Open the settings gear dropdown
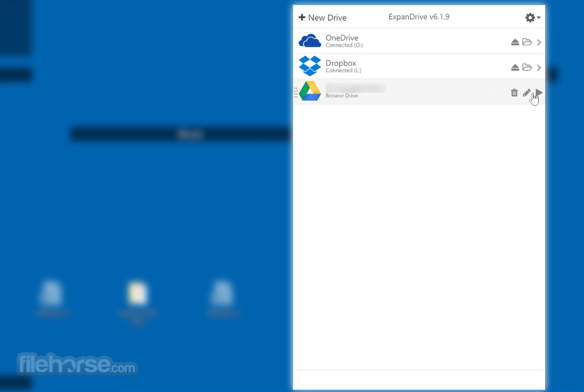 click(533, 17)
